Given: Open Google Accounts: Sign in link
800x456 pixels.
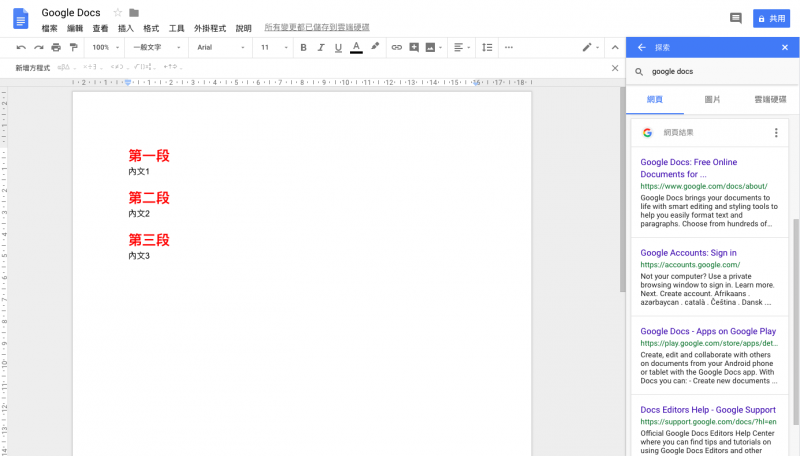Looking at the screenshot, I should tap(688, 253).
